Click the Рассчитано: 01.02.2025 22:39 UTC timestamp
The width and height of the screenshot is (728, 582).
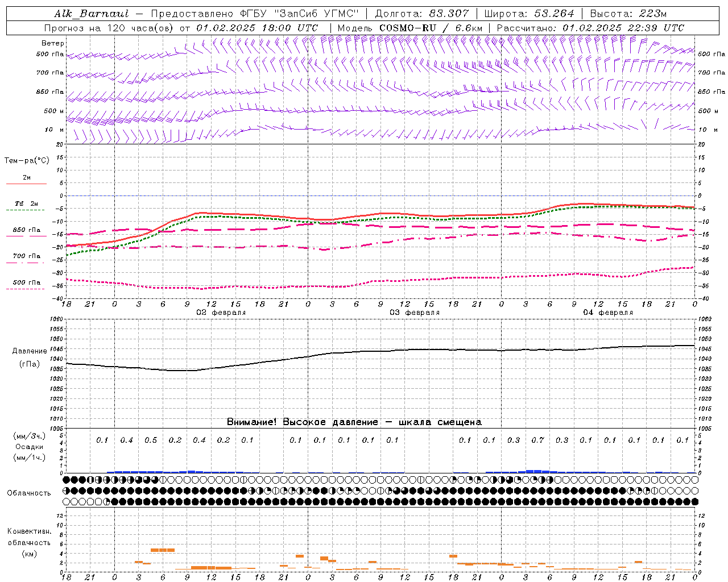tap(590, 28)
